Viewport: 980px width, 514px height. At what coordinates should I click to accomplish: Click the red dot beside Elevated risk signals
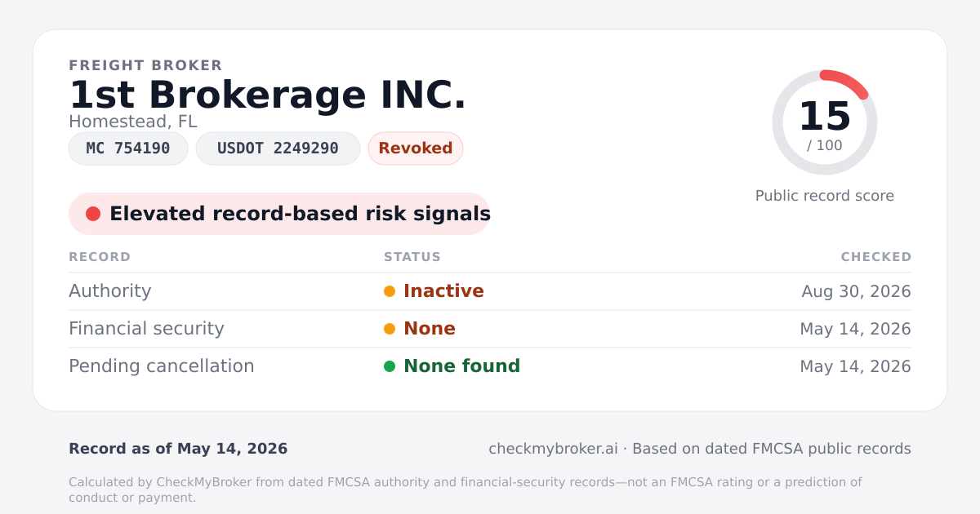click(x=93, y=214)
